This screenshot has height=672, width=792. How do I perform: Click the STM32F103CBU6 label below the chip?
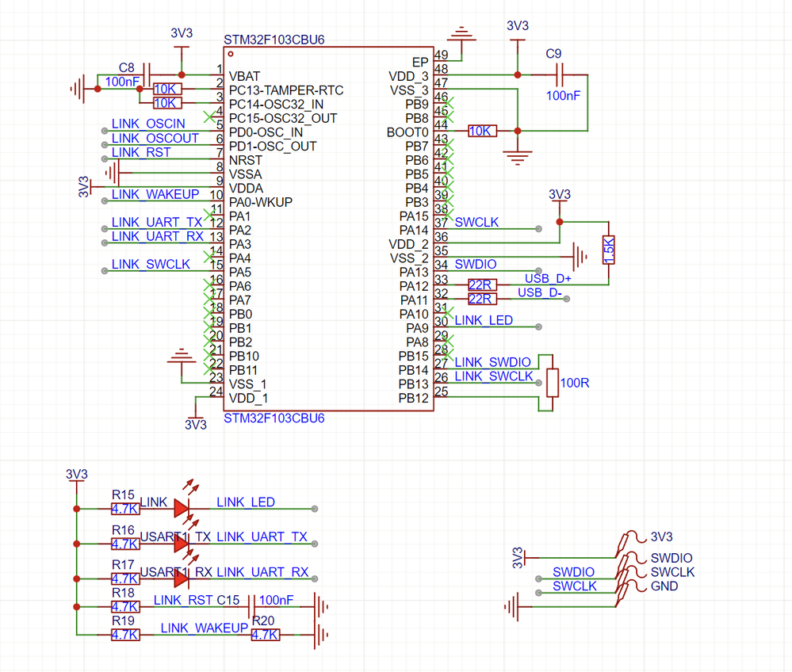(274, 418)
